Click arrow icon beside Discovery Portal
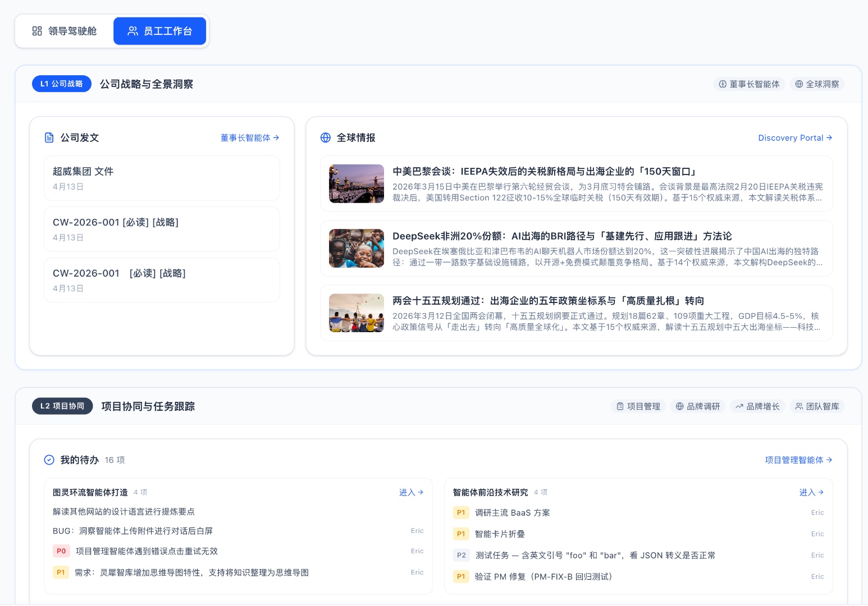This screenshot has width=868, height=606. click(829, 137)
